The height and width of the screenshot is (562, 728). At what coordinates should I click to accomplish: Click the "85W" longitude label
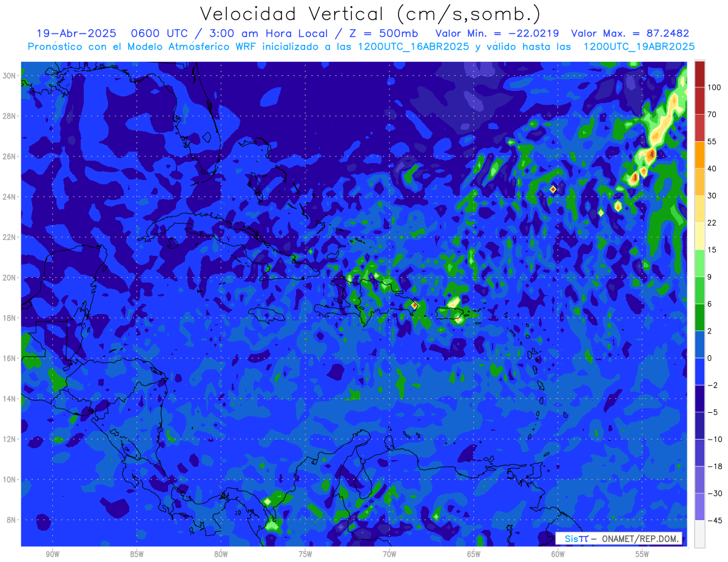136,554
